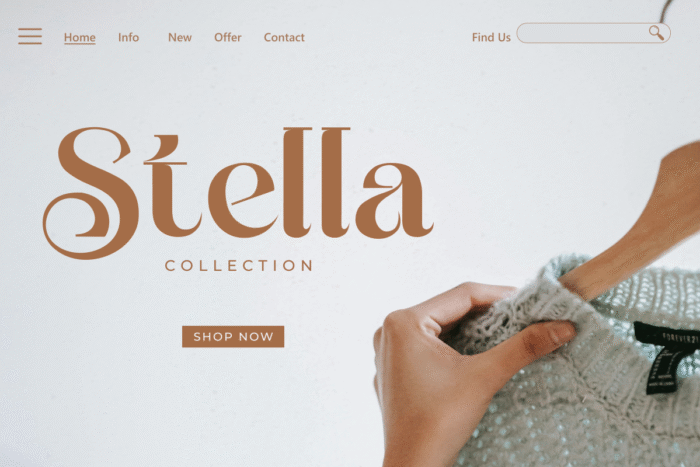The image size is (700, 467).
Task: Click the Find Us label
Action: coord(491,38)
